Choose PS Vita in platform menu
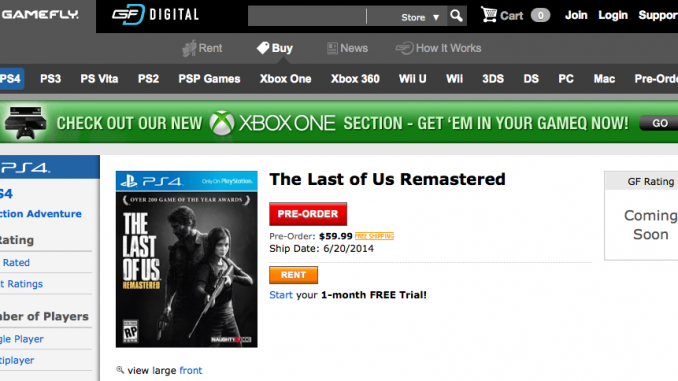Screen dimensions: 678x381 coord(99,79)
